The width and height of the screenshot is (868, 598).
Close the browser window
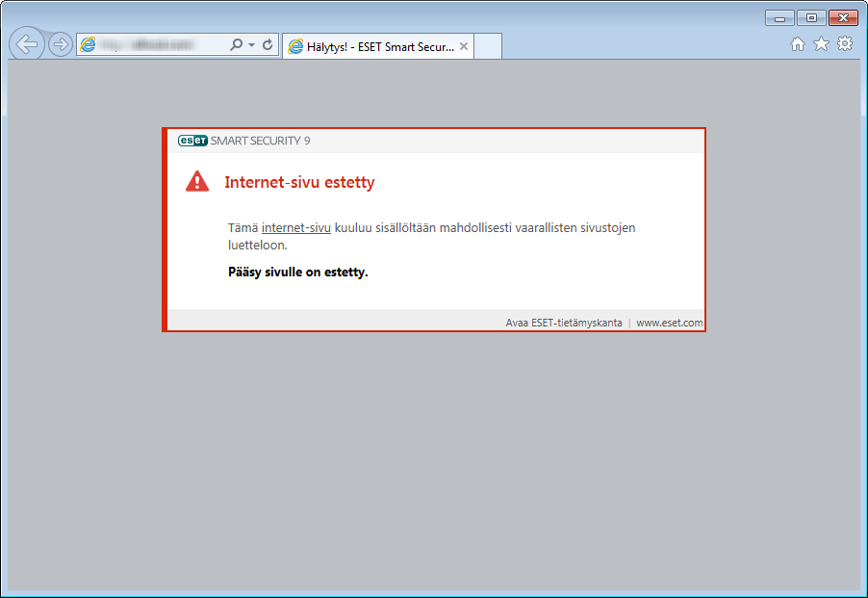(x=843, y=18)
